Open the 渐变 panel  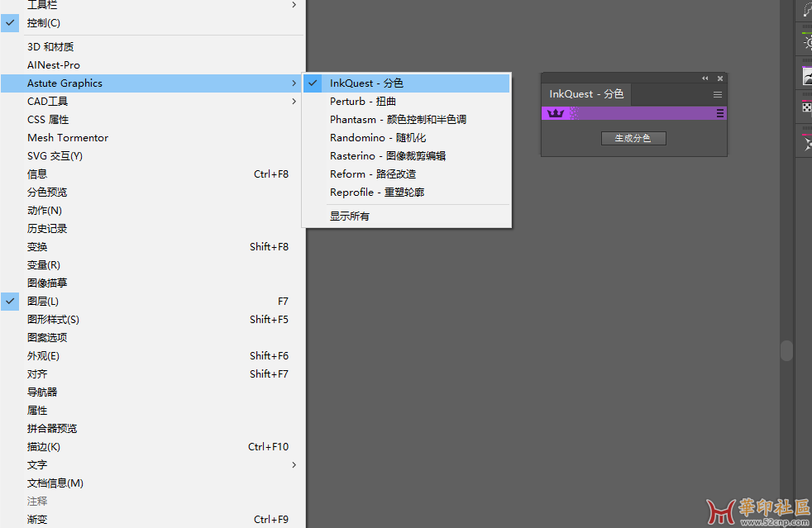(x=152, y=519)
